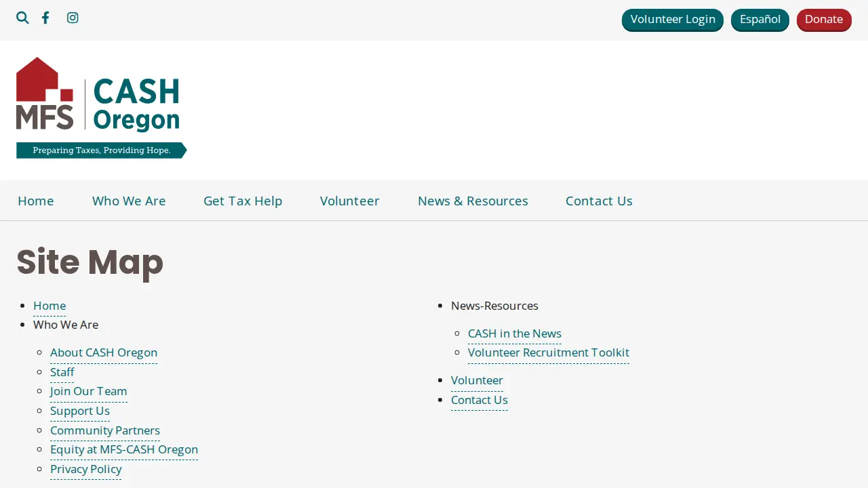Click the Site Map heading
868x488 pixels.
click(x=90, y=262)
